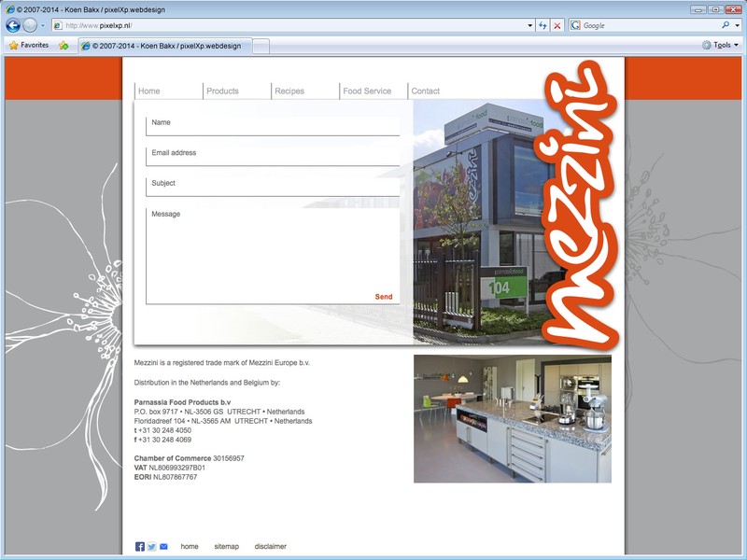
Task: Open the Twitter icon link in footer
Action: [152, 546]
